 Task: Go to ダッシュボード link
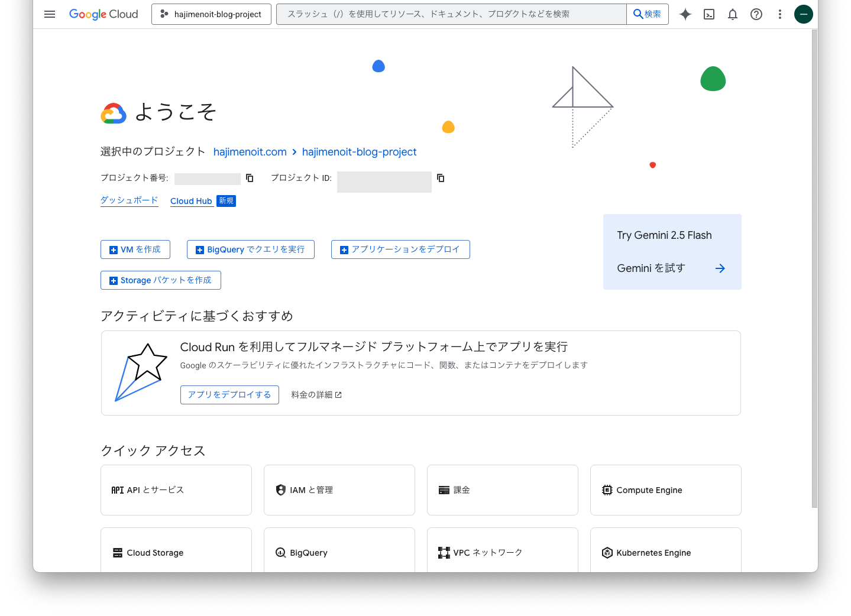130,200
